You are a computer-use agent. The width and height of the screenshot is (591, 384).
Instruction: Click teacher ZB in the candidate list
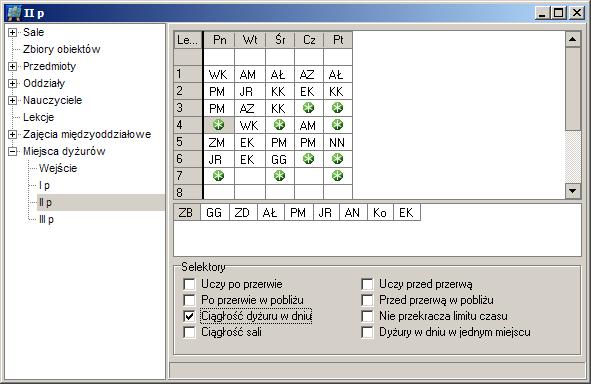pyautogui.click(x=186, y=213)
